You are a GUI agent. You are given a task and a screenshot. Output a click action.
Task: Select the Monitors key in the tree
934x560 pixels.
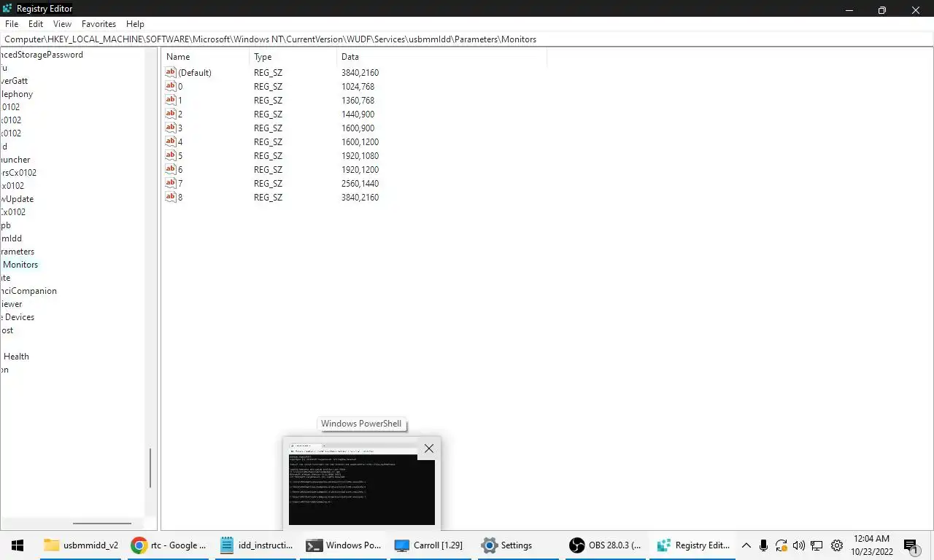point(20,265)
